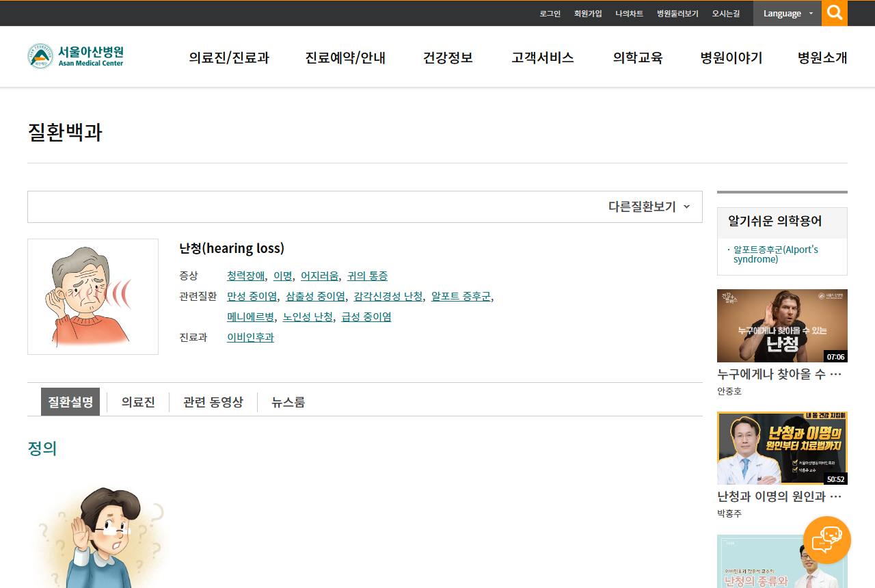Open the 메니에르병 link
875x588 pixels.
pyautogui.click(x=251, y=317)
